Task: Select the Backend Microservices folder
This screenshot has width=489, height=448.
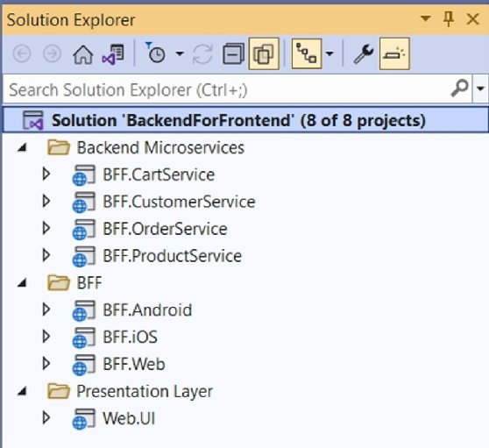Action: tap(160, 147)
